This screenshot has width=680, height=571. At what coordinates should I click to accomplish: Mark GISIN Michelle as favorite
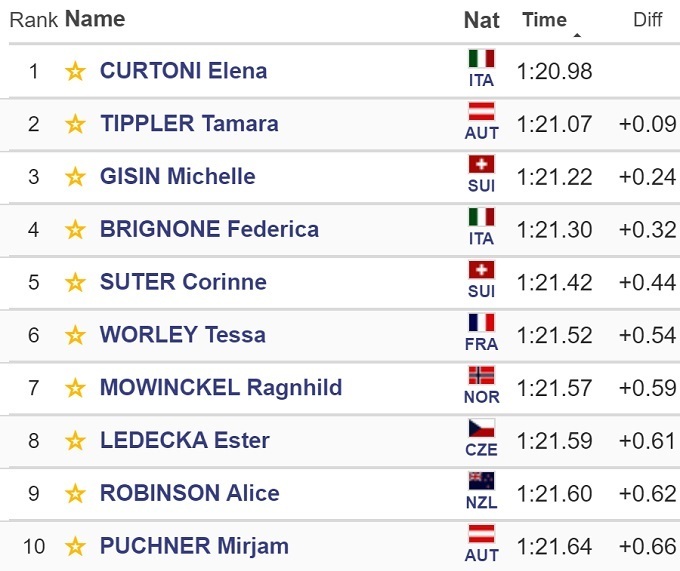click(75, 177)
